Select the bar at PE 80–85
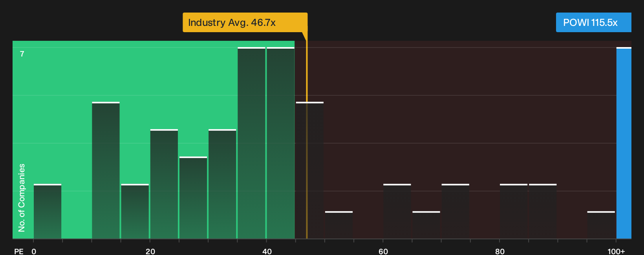644x255 pixels. 514,211
